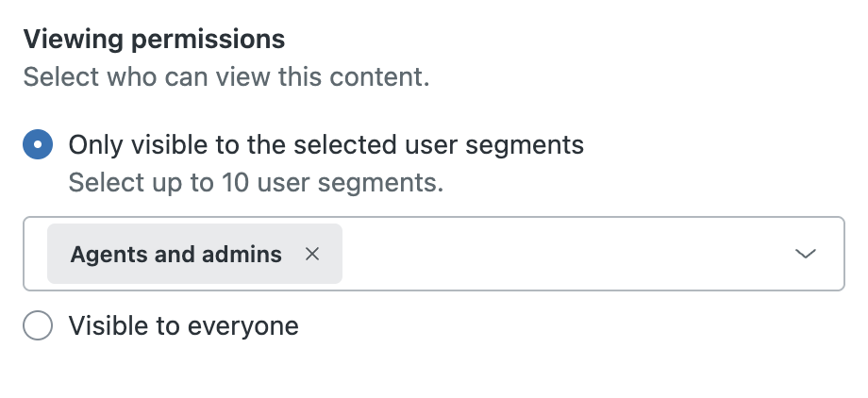868x398 pixels.
Task: Click Select who can view this content text
Action: (x=226, y=76)
